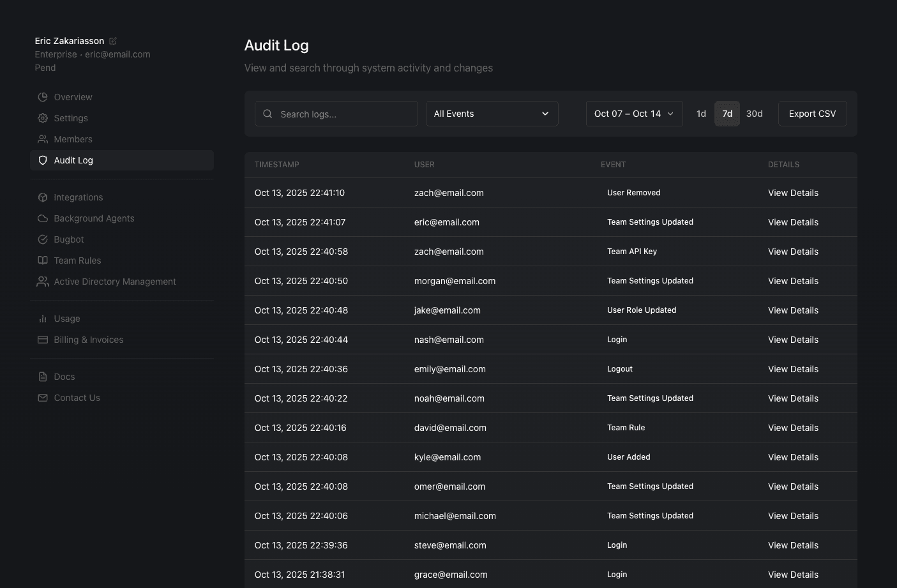Screen dimensions: 897x588
Task: Open Overview via its clock icon
Action: [42, 96]
